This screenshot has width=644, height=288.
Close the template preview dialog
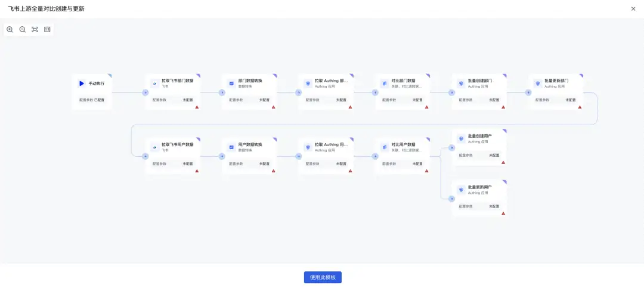633,8
